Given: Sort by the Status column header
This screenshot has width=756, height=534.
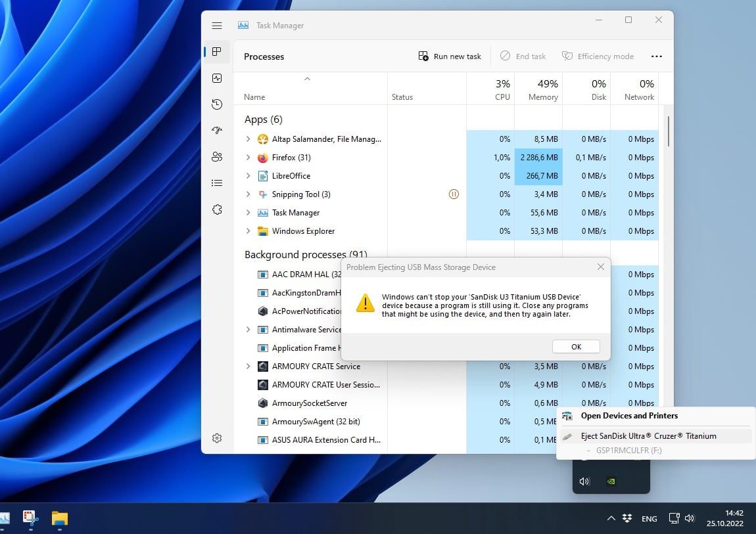Looking at the screenshot, I should (x=427, y=89).
